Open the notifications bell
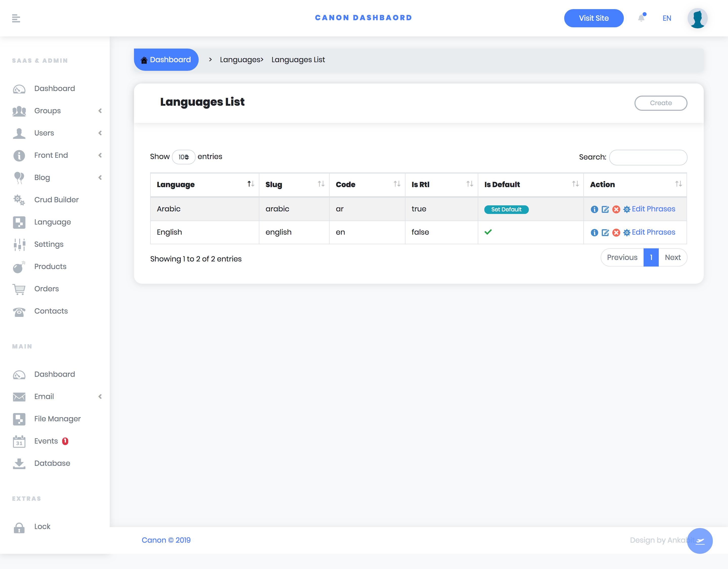 (641, 18)
